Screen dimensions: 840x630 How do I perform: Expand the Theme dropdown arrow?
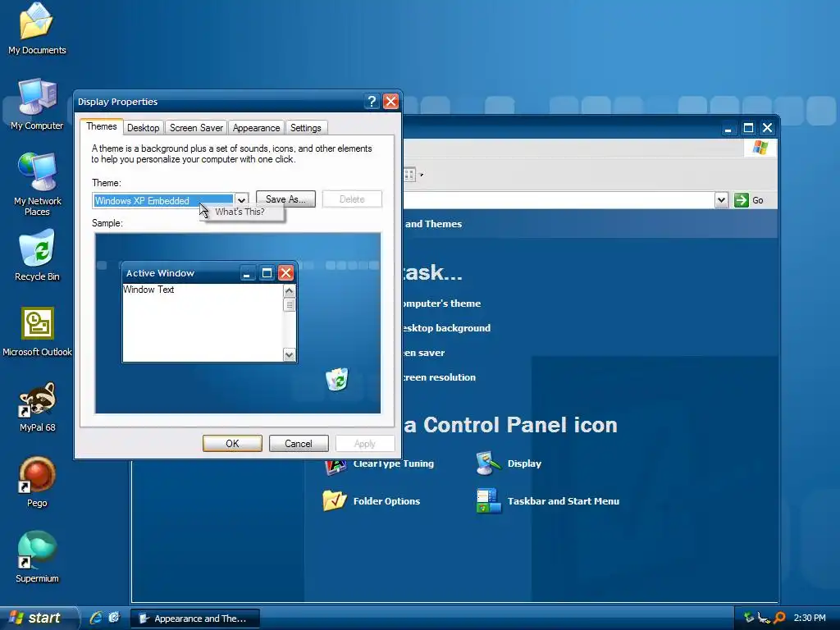point(242,200)
